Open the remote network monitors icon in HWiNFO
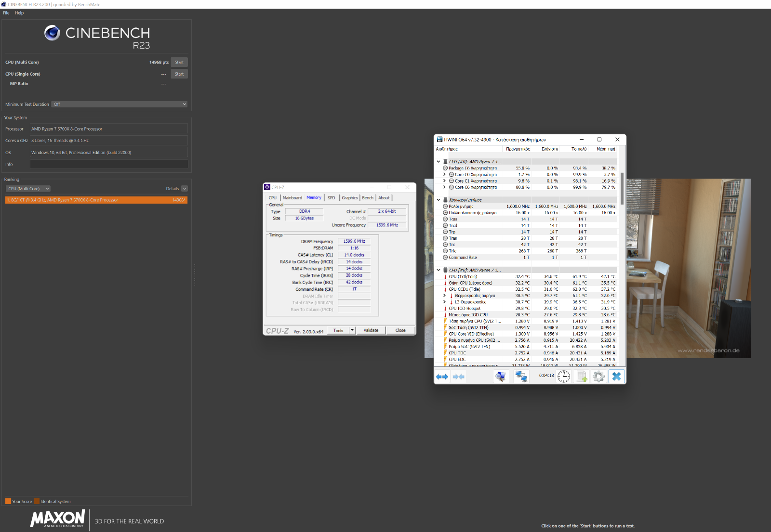The height and width of the screenshot is (532, 771). [521, 376]
